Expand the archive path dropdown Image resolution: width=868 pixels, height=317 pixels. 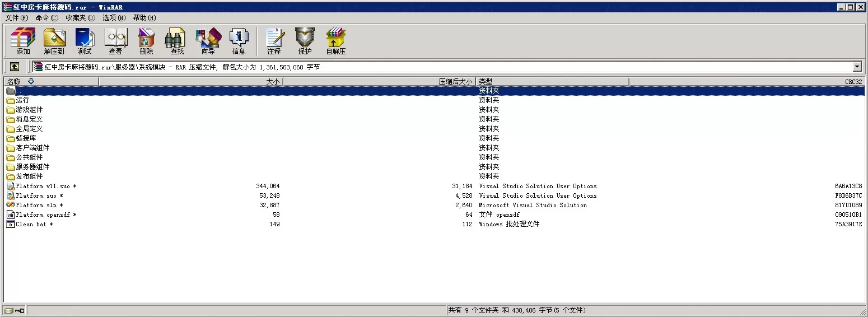(857, 67)
